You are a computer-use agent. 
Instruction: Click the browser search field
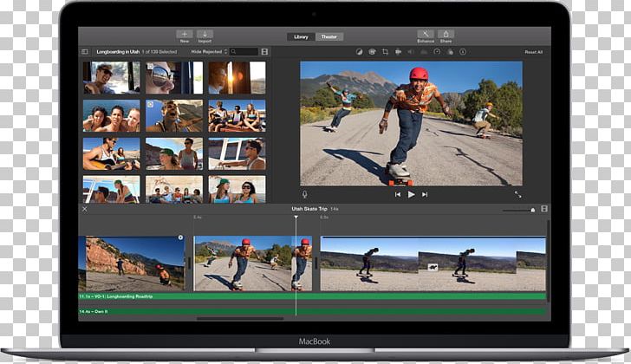click(244, 52)
